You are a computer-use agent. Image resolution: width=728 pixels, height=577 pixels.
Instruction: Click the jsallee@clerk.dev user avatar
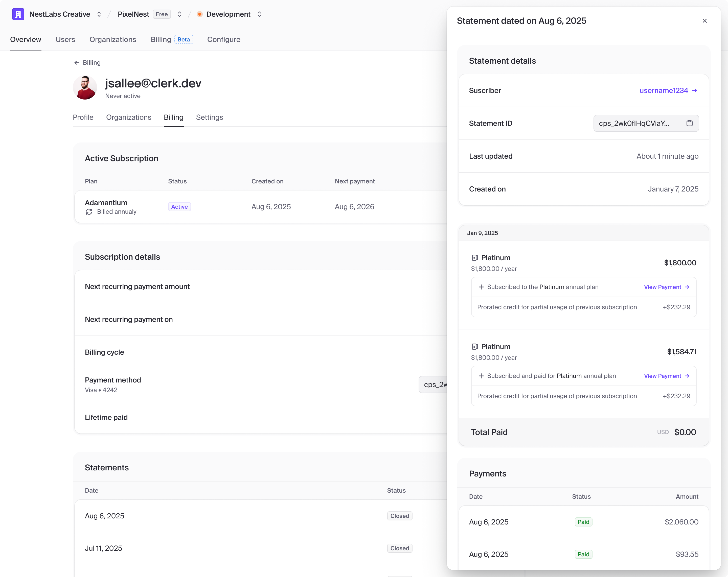[x=85, y=88]
